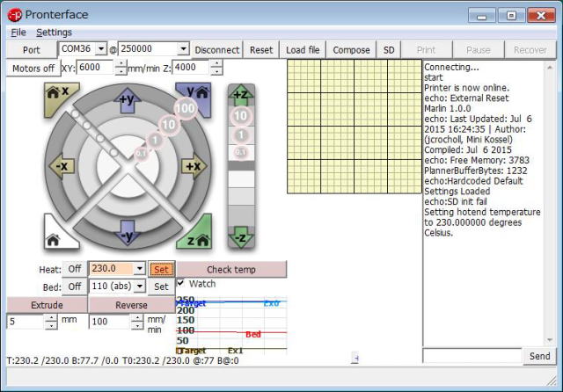Select the 10 mm XY jog distance bubble
The image size is (563, 392).
click(168, 125)
